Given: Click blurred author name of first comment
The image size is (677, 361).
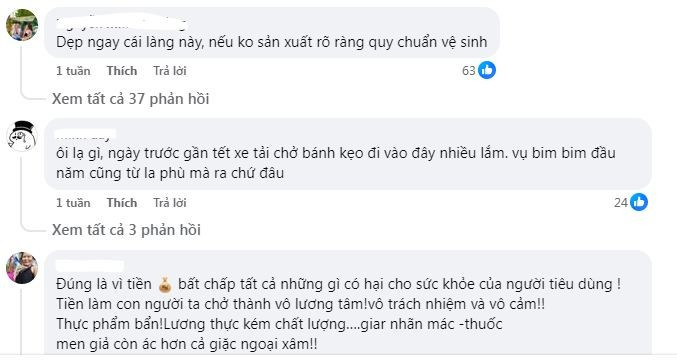Looking at the screenshot, I should point(123,23).
